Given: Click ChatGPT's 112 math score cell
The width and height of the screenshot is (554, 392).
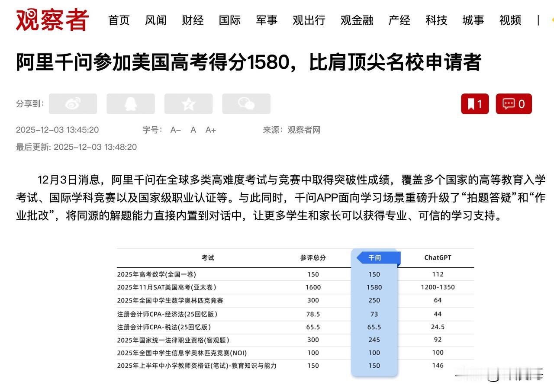Looking at the screenshot, I should point(438,274).
